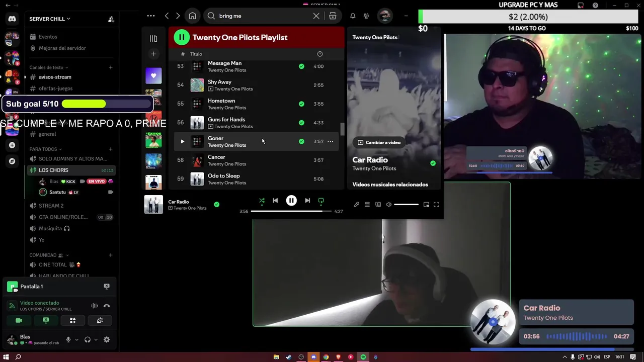Join the STREAM 2 voice channel
This screenshot has width=644, height=362.
click(51, 206)
